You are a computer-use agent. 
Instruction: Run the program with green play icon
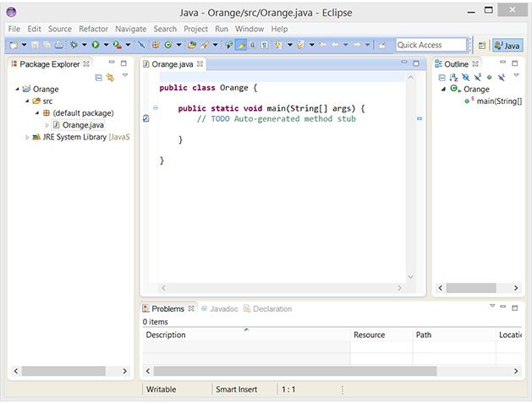96,45
